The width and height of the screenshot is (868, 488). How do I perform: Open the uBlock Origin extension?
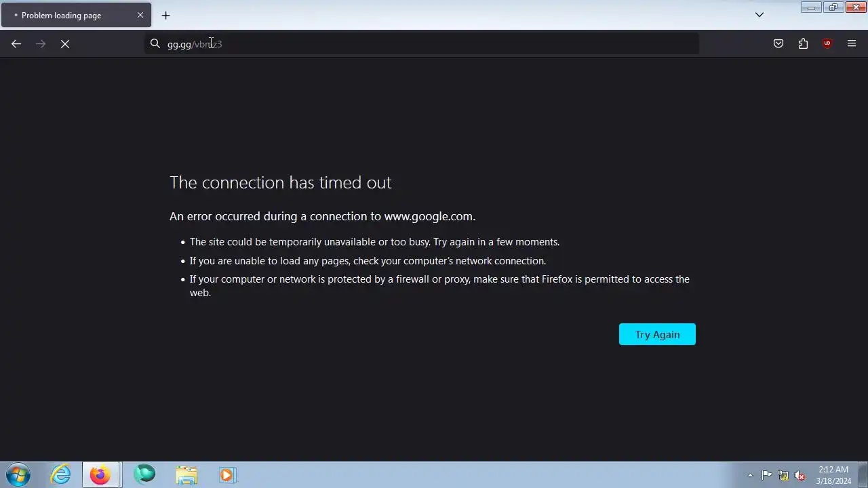point(827,43)
